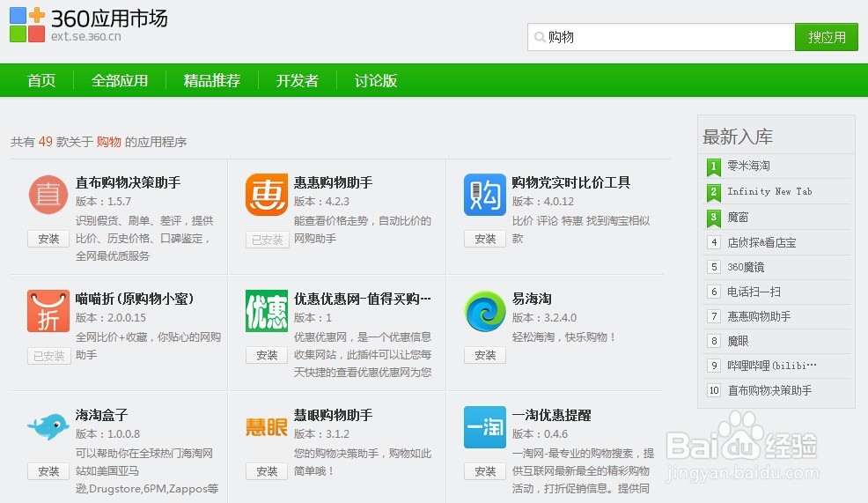Open 开发者 tab

point(298,80)
